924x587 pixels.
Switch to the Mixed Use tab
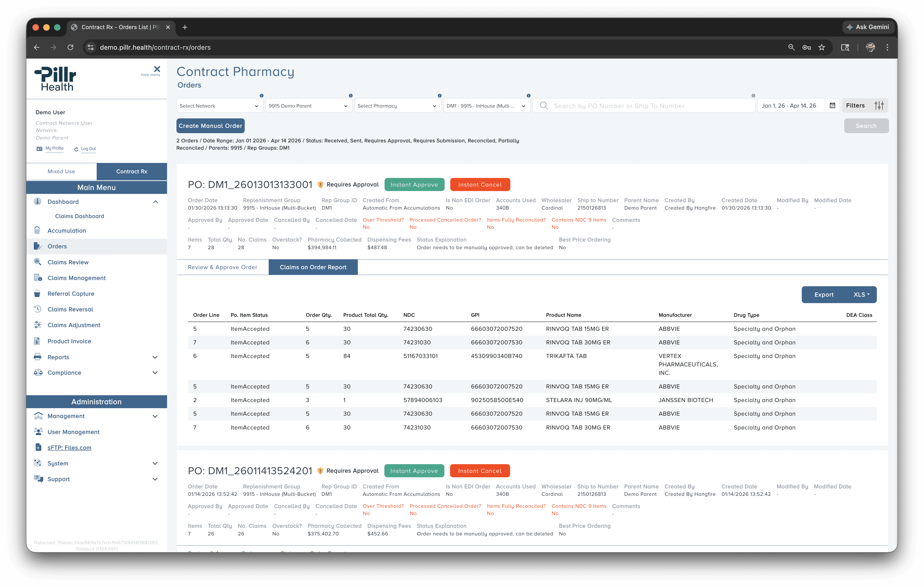61,171
